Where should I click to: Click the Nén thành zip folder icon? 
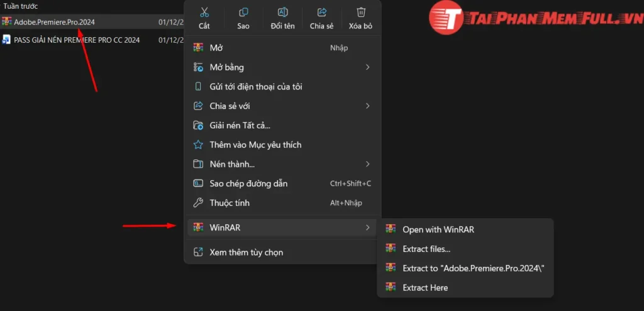pyautogui.click(x=198, y=164)
